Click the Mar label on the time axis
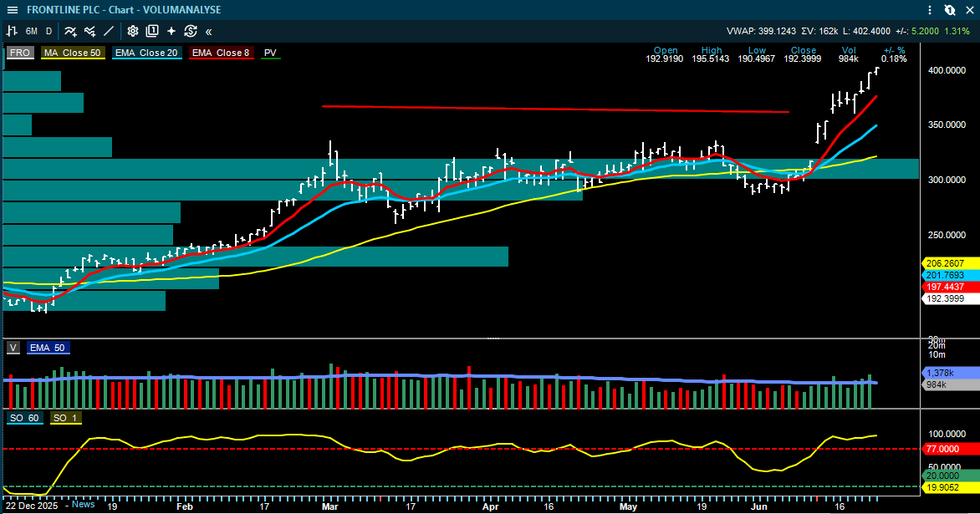The image size is (980, 514). (x=330, y=506)
